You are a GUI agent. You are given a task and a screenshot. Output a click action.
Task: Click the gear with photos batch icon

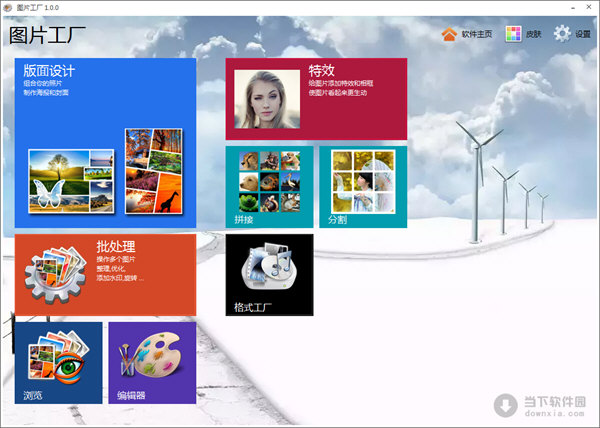pos(56,275)
